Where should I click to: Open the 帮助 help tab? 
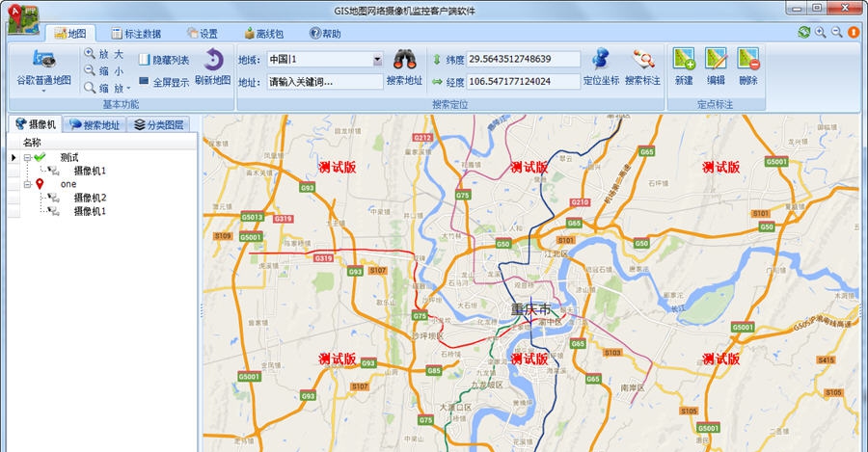click(326, 34)
